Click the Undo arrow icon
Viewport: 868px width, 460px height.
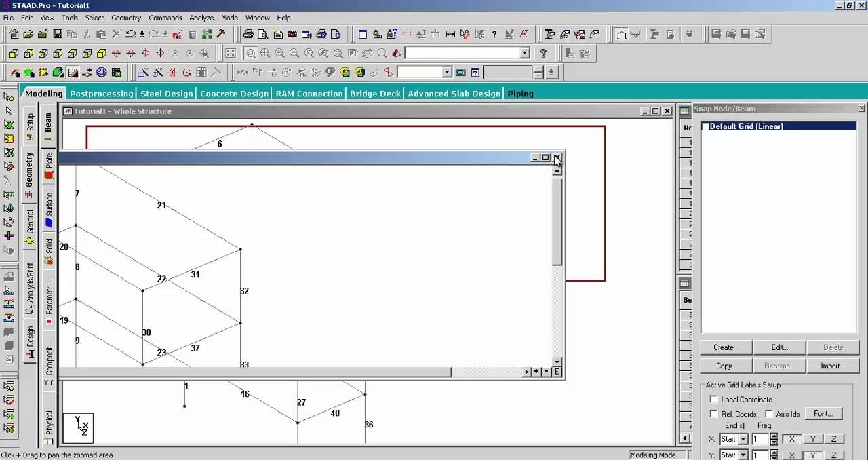[130, 34]
